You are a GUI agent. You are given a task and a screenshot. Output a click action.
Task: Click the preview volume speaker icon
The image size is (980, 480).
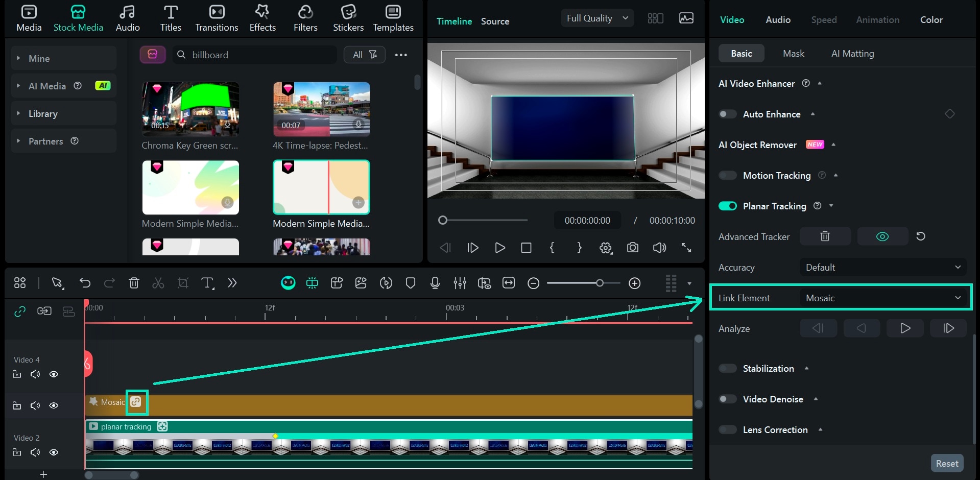(x=659, y=248)
